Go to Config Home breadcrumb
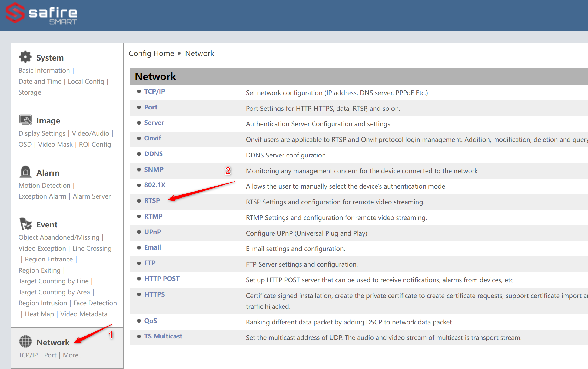The height and width of the screenshot is (369, 588). click(x=151, y=53)
